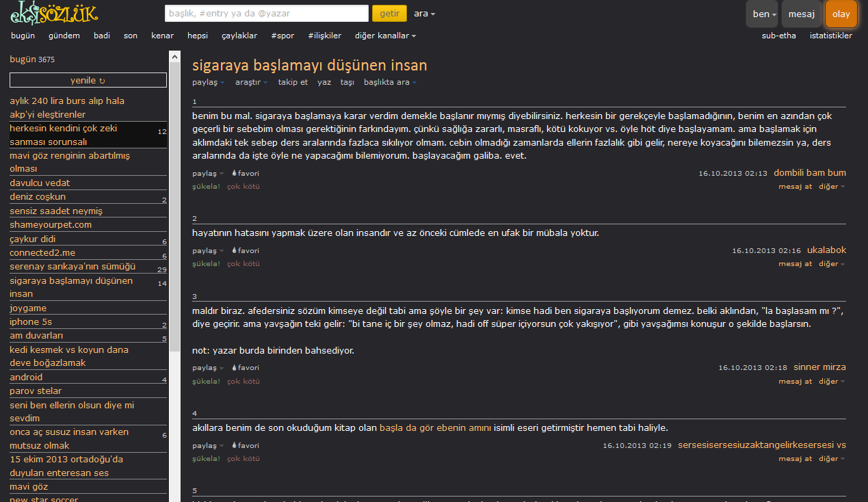Upvote entry 2 with şükela!
Screen dimensions: 868x502
[206, 264]
